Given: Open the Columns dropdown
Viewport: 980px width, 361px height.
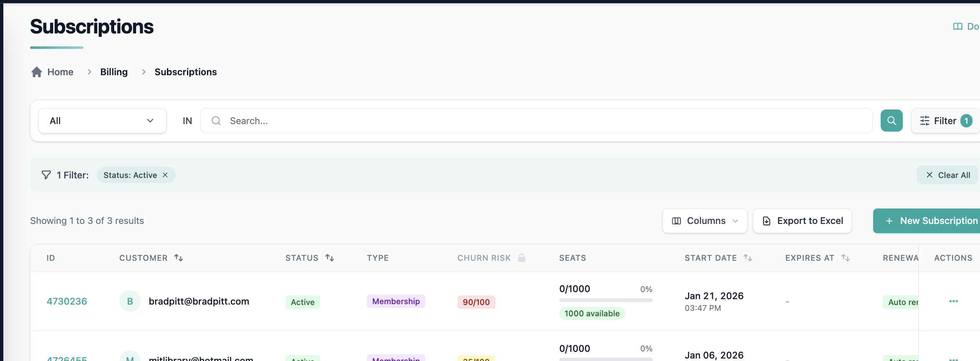Looking at the screenshot, I should pos(705,221).
